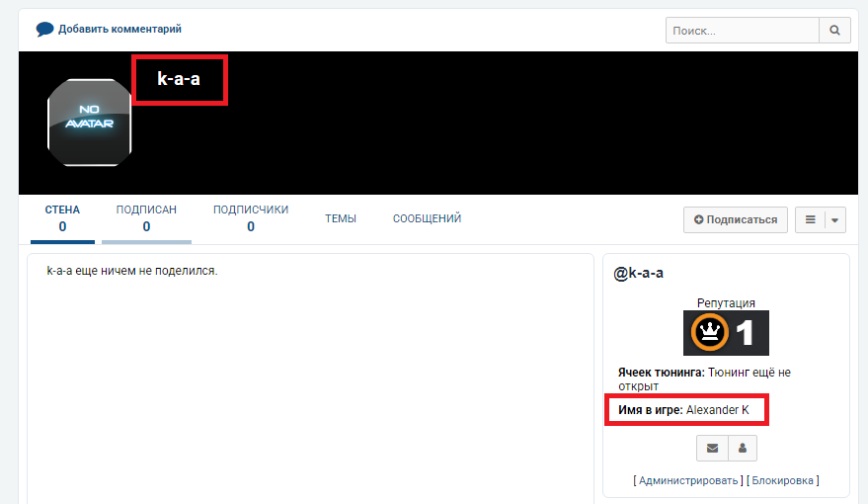Switch to the Темы tab
Screen dimensions: 868x504
tap(341, 218)
